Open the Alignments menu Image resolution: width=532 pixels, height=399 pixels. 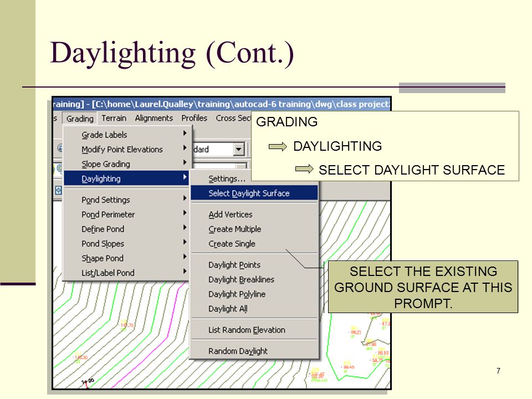pos(154,118)
